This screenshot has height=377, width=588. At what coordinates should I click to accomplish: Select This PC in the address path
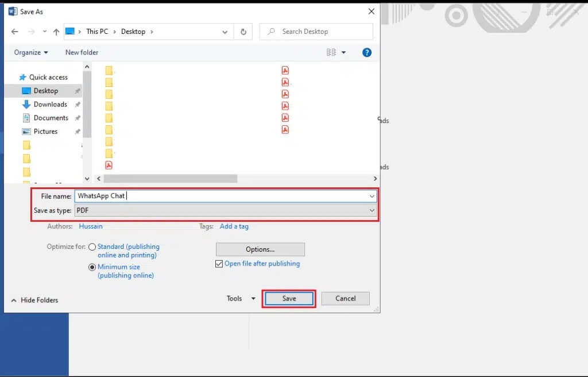[96, 32]
